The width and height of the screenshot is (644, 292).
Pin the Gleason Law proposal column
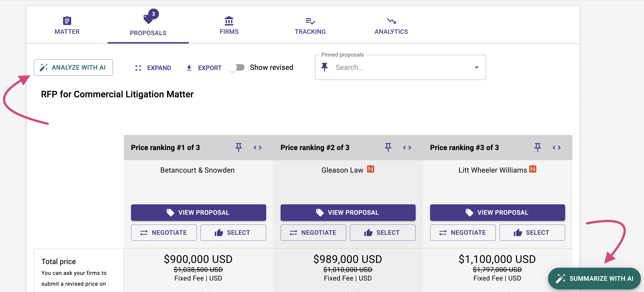point(388,147)
